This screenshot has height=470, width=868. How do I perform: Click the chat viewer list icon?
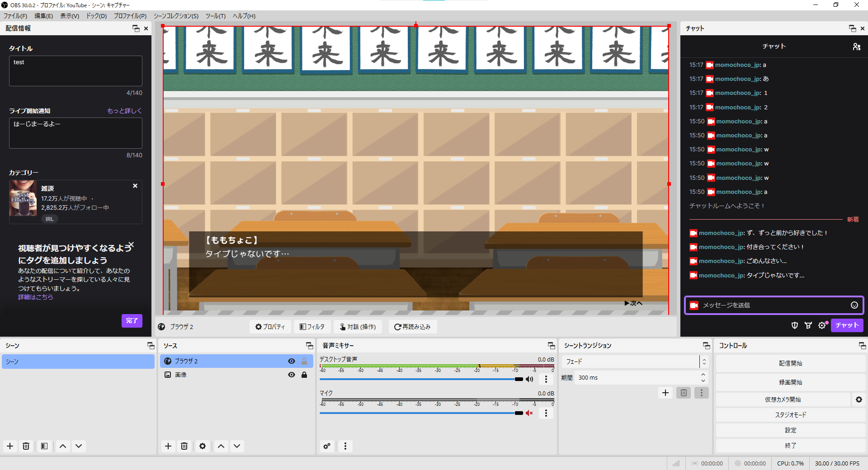(x=856, y=47)
